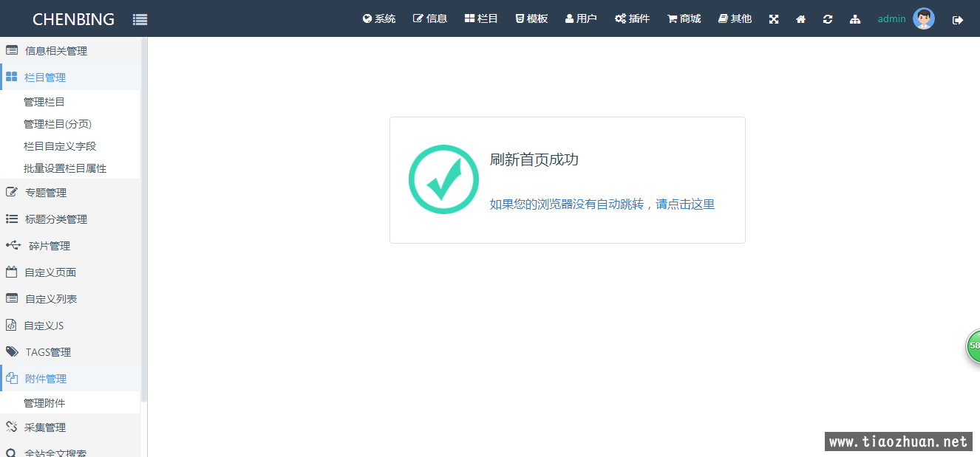Collapse the 栏目管理 sidebar section

[x=45, y=78]
